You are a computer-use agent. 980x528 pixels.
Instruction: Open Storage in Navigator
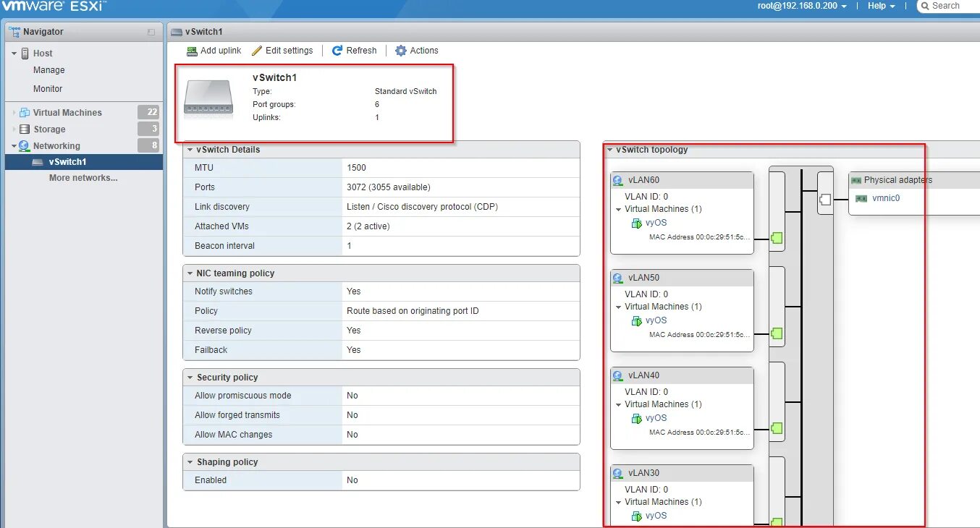[49, 129]
